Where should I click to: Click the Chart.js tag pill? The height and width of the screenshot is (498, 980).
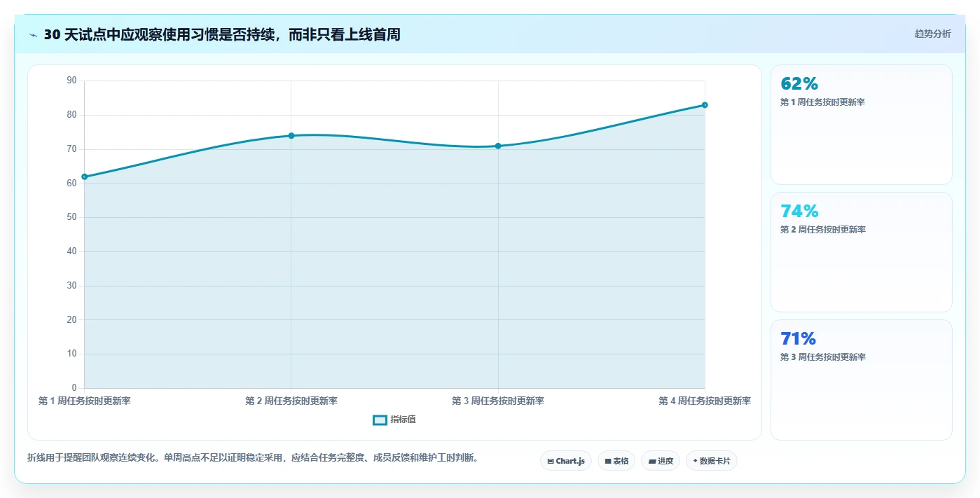(566, 461)
